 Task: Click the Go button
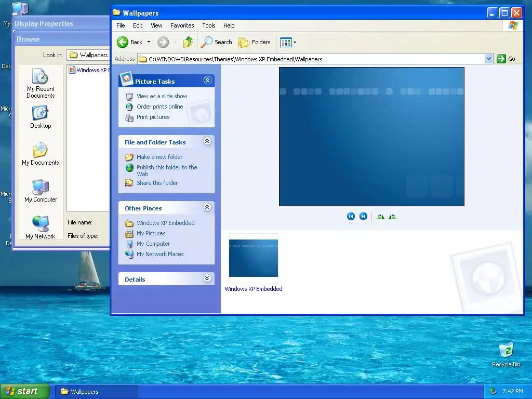pos(506,59)
